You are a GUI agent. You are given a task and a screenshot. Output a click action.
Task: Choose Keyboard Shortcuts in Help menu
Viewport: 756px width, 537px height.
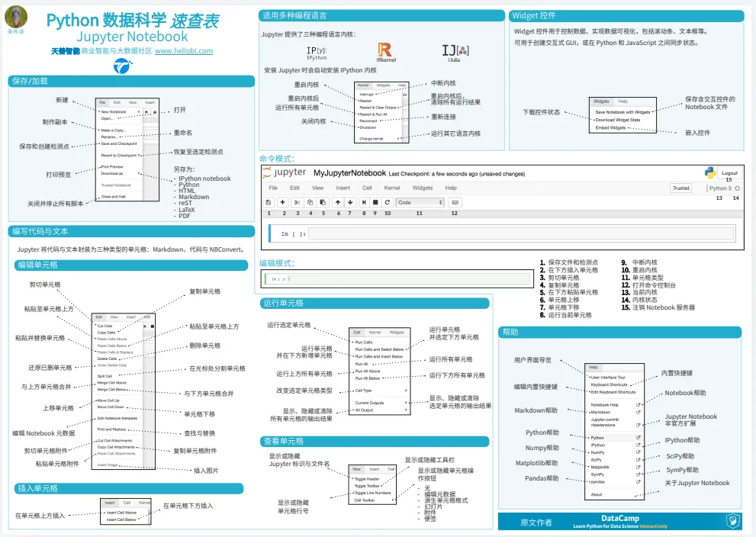(609, 384)
